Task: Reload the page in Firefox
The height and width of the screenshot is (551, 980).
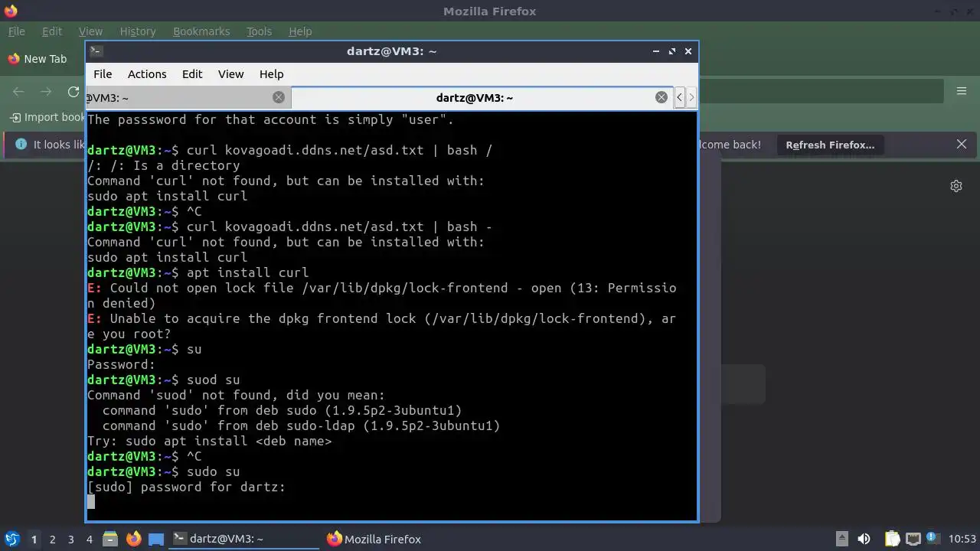Action: coord(73,92)
